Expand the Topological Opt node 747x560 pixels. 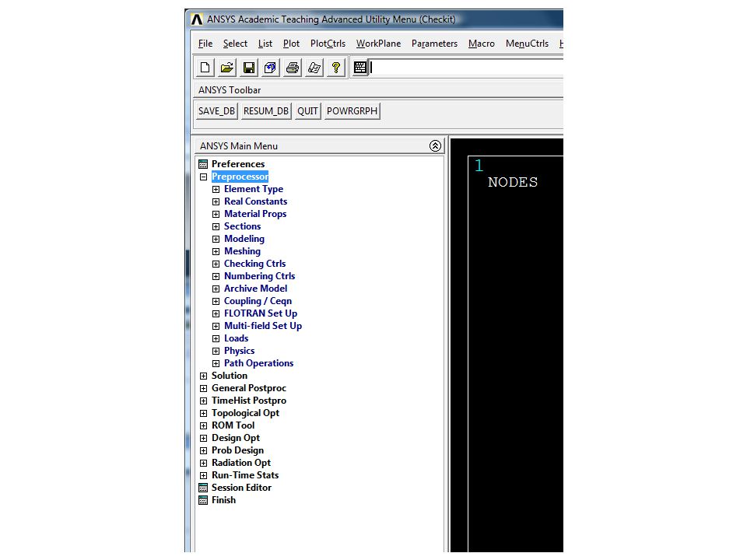click(x=203, y=413)
